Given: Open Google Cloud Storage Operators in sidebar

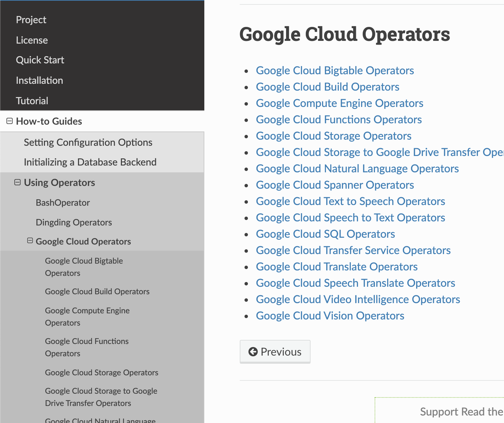Looking at the screenshot, I should click(101, 373).
